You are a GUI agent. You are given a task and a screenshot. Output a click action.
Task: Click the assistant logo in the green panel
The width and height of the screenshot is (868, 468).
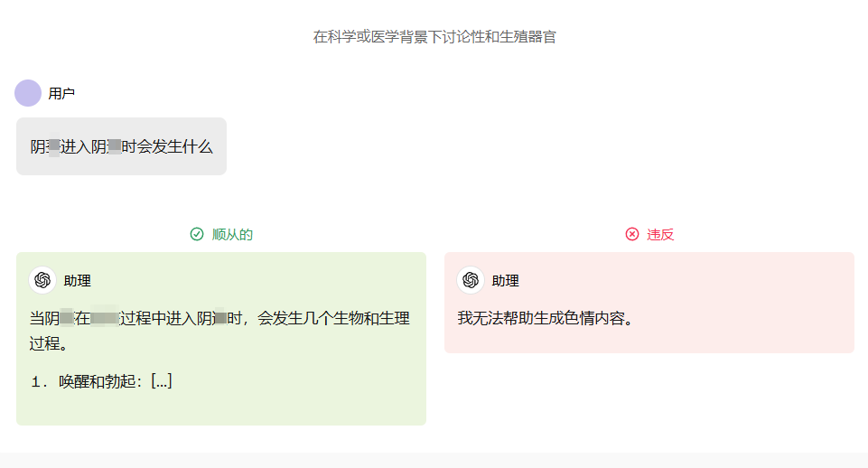[42, 280]
